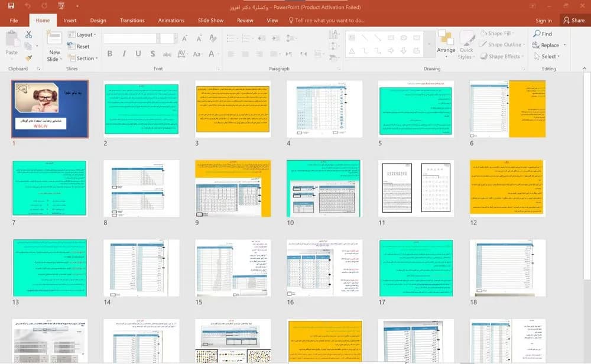This screenshot has height=364, width=591.
Task: Save the presentation with the floppy disk icon
Action: (11, 6)
